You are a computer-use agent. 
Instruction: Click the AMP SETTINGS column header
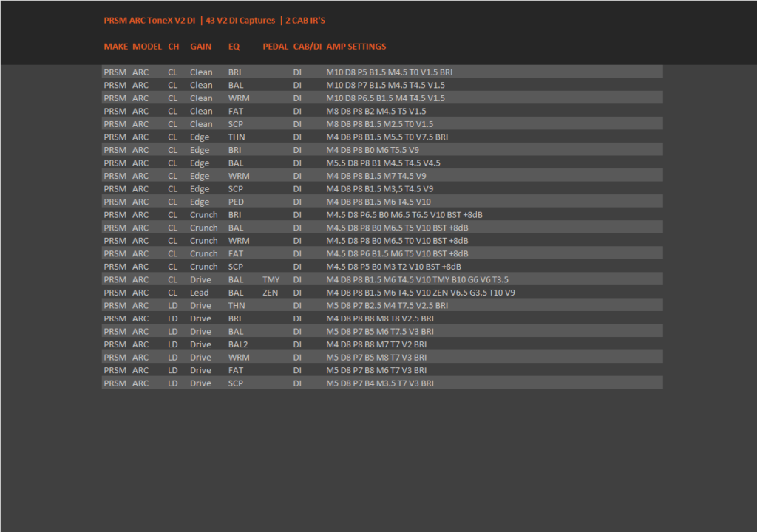pyautogui.click(x=356, y=47)
